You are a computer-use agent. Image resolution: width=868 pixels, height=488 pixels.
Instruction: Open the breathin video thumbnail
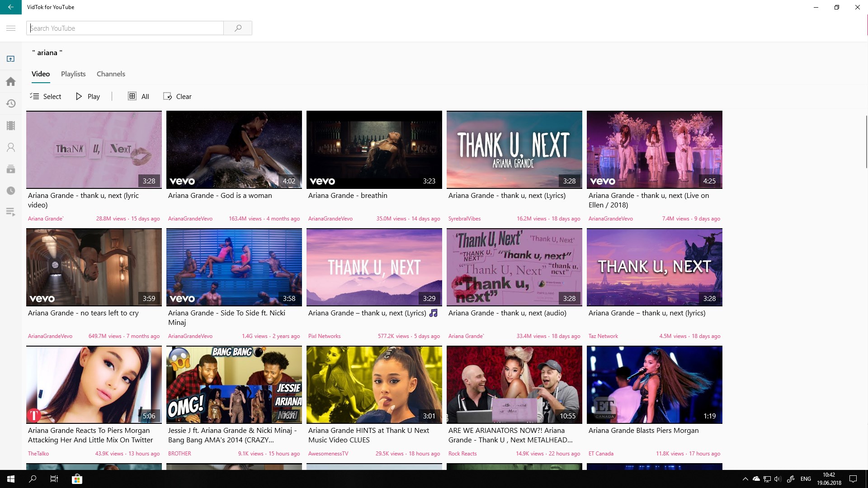click(x=374, y=150)
